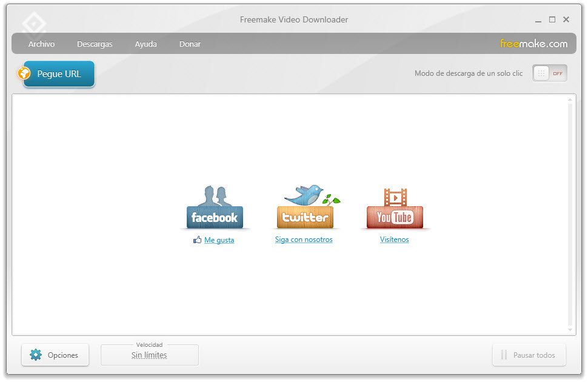Viewport: 588px width, 382px height.
Task: Minimize the Freemake window
Action: (x=538, y=20)
